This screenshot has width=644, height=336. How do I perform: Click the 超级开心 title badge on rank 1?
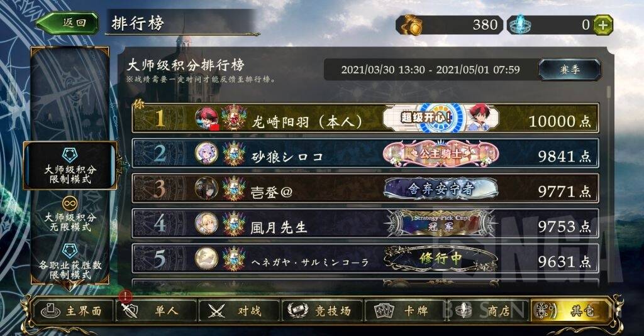tap(441, 118)
